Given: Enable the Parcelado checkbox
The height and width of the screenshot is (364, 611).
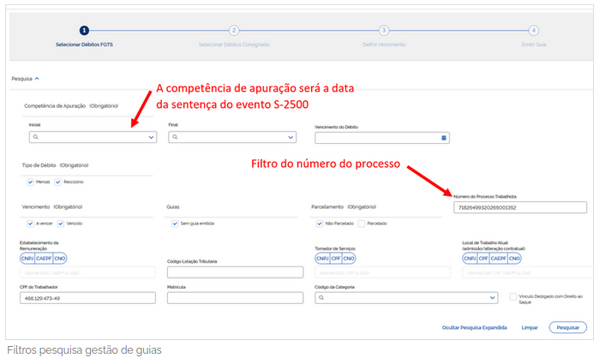Looking at the screenshot, I should coord(362,224).
